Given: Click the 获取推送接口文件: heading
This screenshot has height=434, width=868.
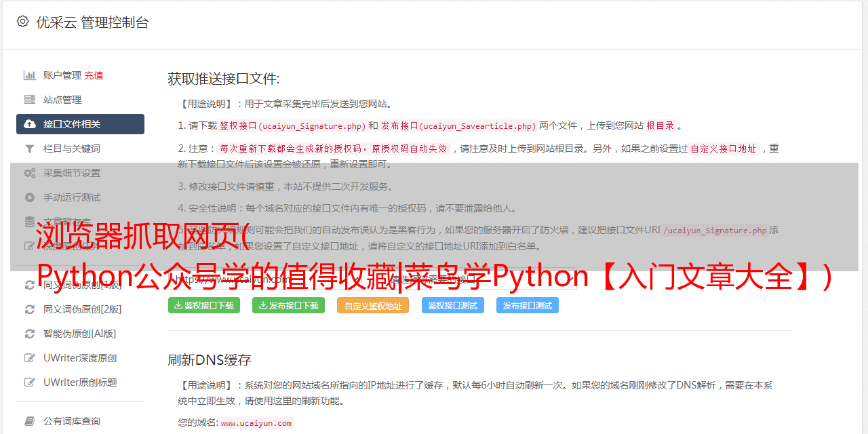Looking at the screenshot, I should pyautogui.click(x=224, y=79).
